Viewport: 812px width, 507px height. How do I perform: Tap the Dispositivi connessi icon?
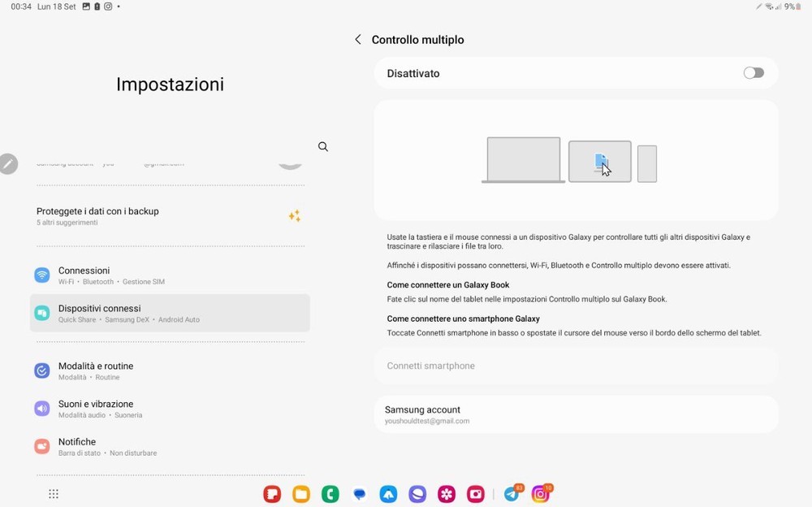coord(42,313)
